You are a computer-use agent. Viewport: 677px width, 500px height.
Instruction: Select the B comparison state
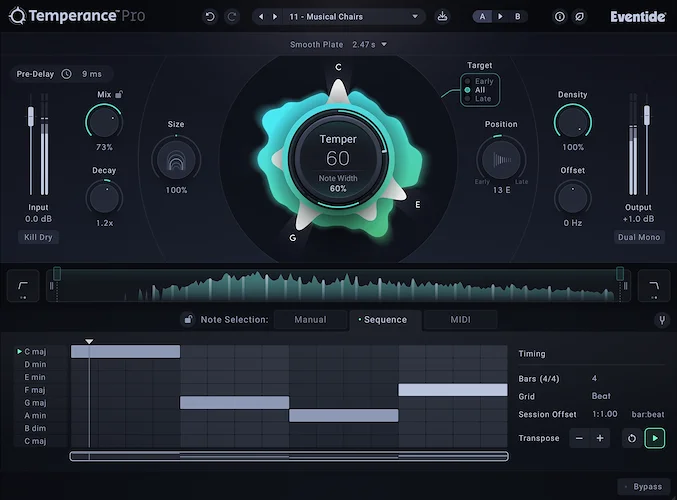point(517,17)
